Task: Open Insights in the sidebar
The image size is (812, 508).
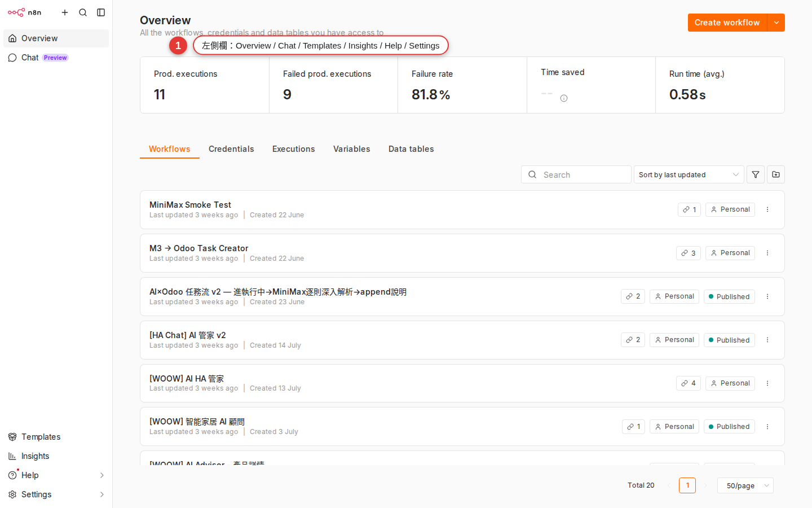Action: click(x=56, y=456)
